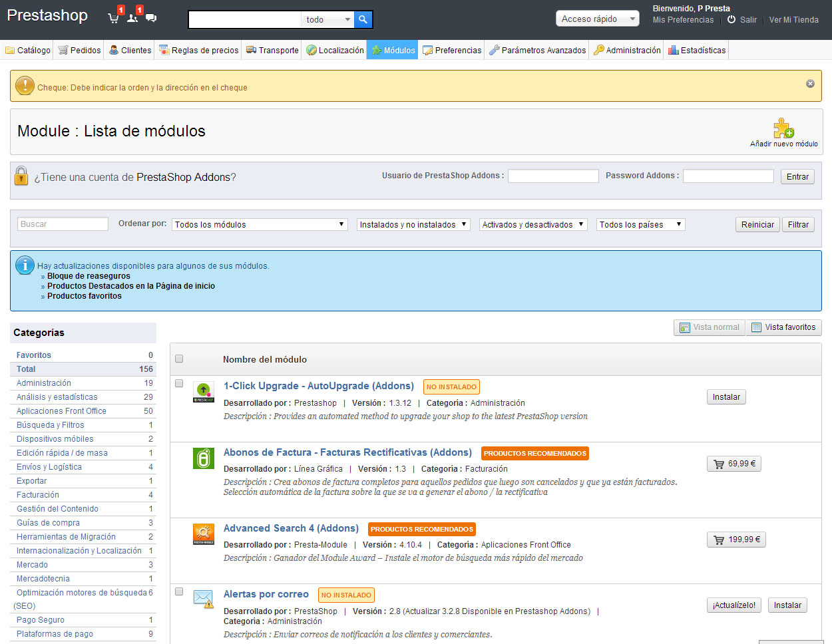832x644 pixels.
Task: Open the Estadísticas menu
Action: pos(697,50)
